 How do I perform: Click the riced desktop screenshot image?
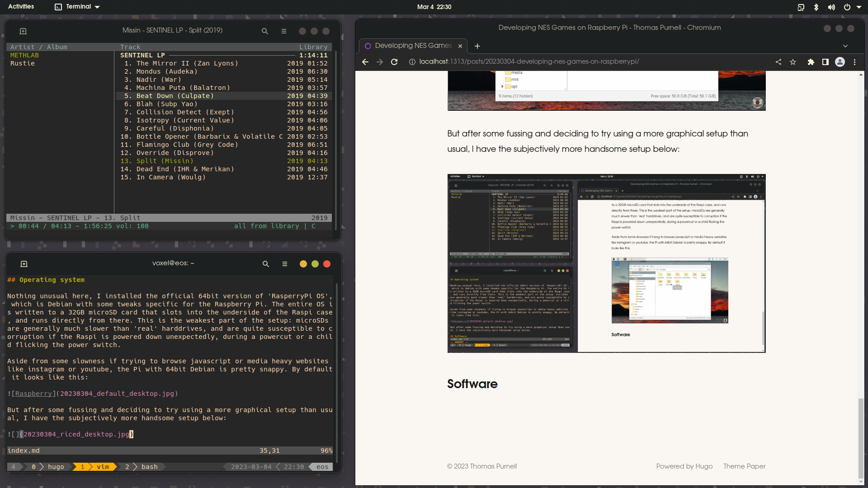coord(606,263)
